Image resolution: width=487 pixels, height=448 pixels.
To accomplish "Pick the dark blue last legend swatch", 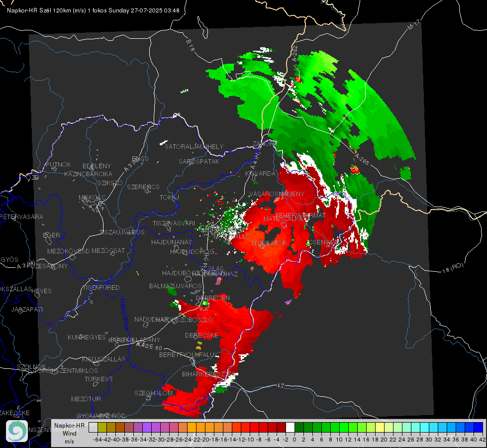I will 479,427.
